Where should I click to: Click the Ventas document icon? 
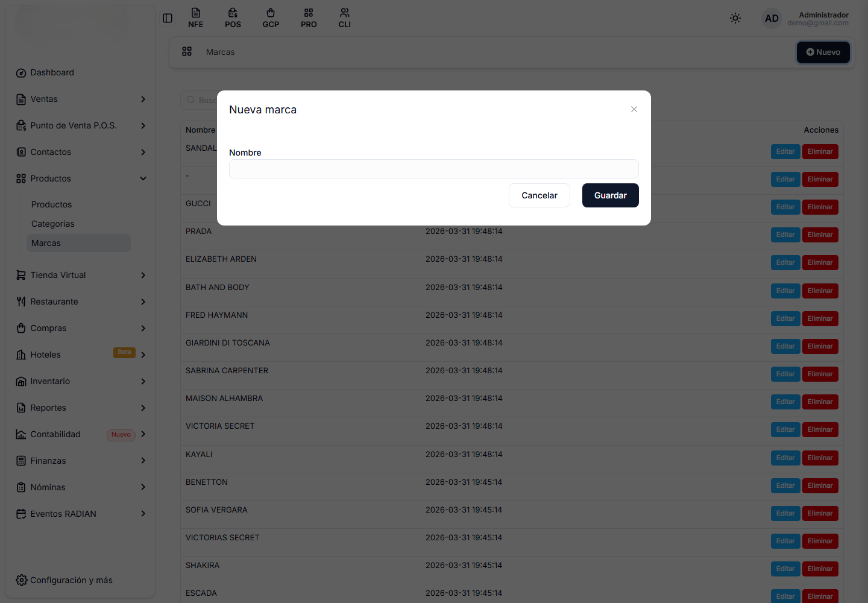click(21, 99)
